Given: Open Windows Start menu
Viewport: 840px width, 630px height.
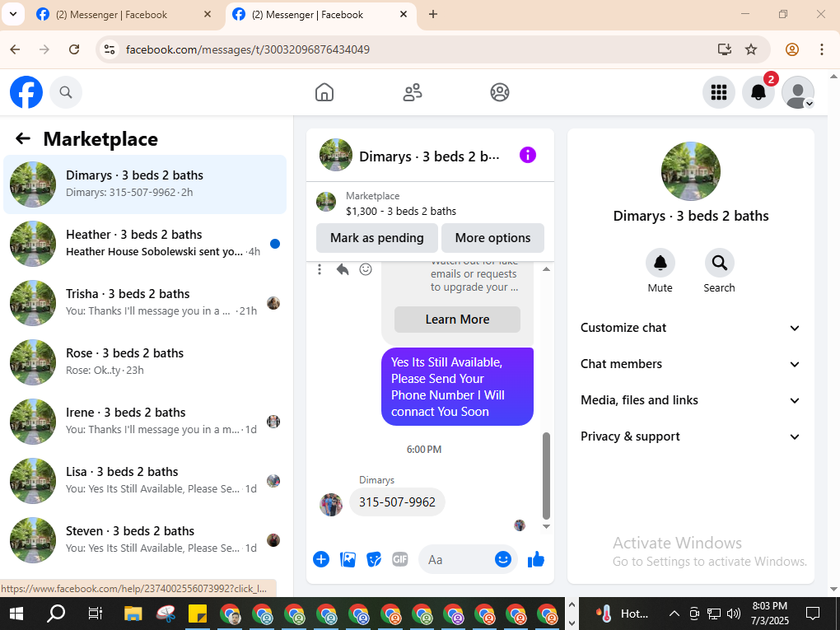Looking at the screenshot, I should tap(16, 614).
